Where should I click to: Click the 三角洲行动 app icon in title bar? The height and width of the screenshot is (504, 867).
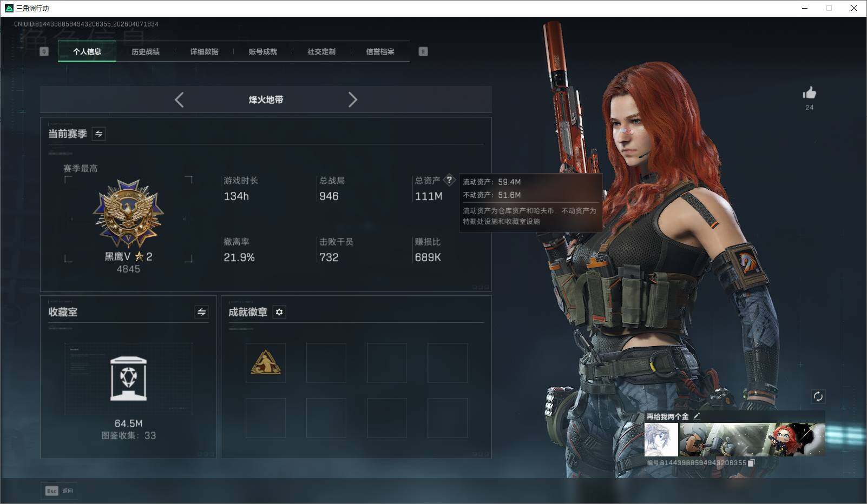click(x=9, y=8)
